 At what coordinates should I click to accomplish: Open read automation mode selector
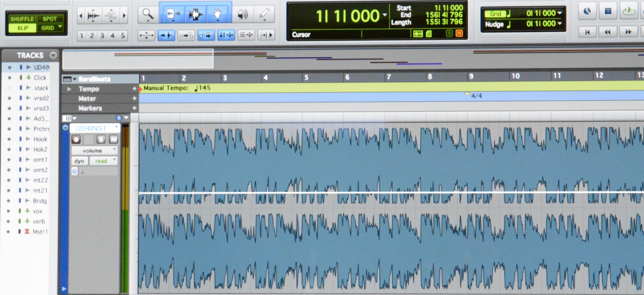coord(104,161)
